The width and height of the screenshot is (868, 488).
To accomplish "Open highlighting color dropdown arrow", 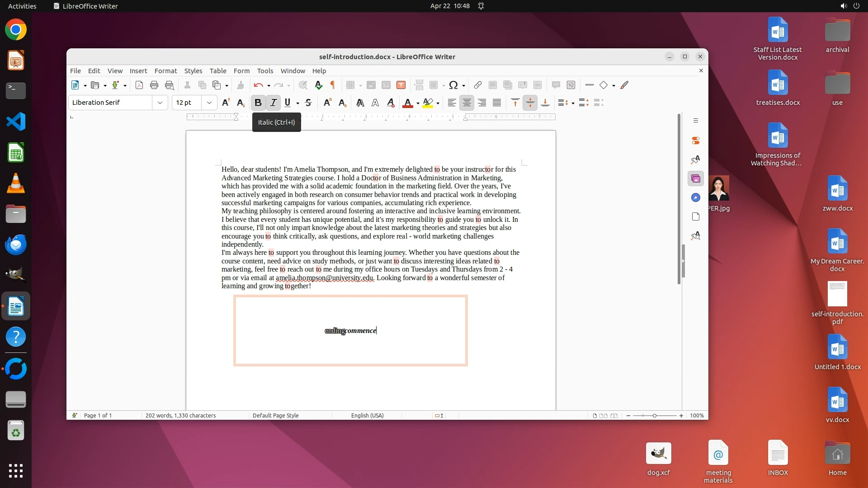I will pos(438,103).
